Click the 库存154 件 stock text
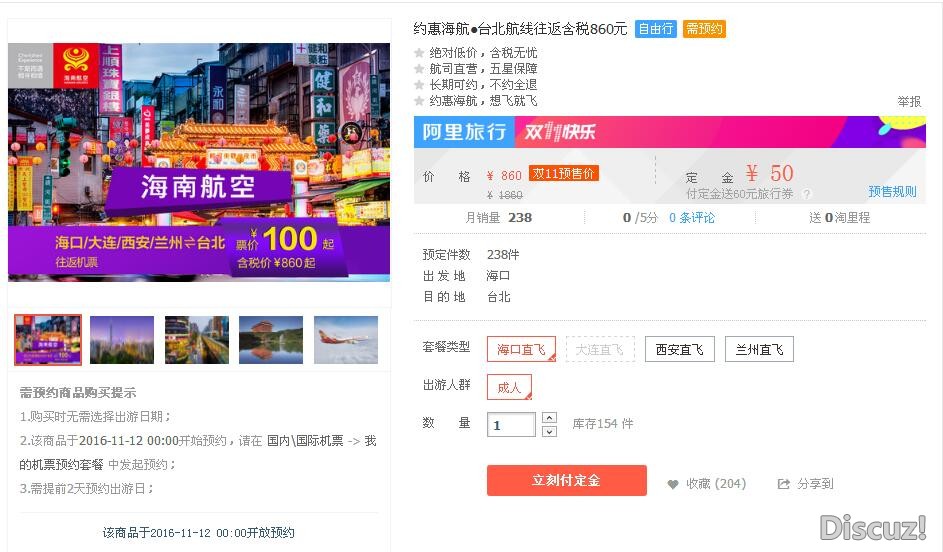Image resolution: width=943 pixels, height=552 pixels. click(603, 424)
